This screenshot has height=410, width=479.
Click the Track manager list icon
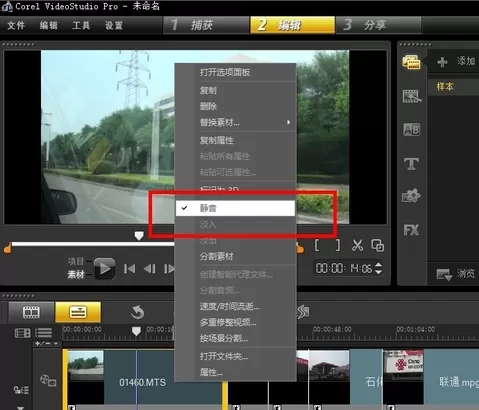(x=44, y=333)
